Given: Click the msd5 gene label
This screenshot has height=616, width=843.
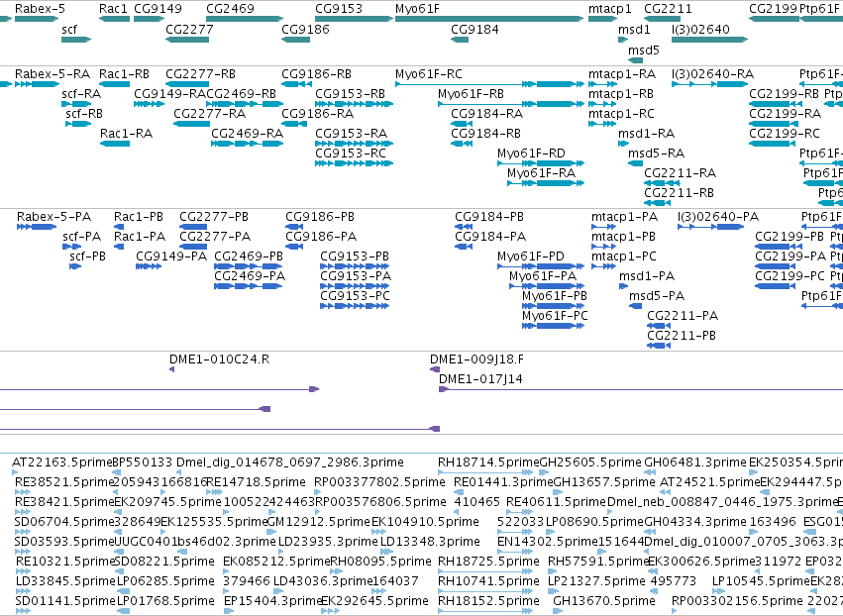Looking at the screenshot, I should 644,50.
